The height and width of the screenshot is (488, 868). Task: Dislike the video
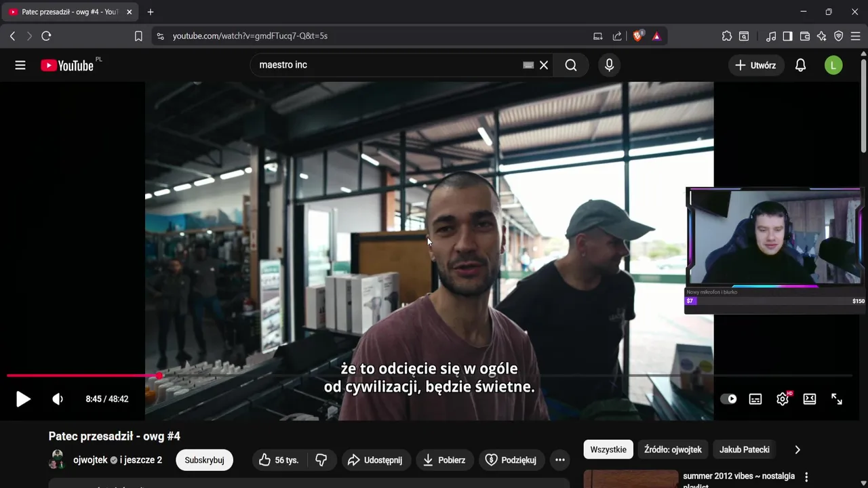[x=321, y=460]
